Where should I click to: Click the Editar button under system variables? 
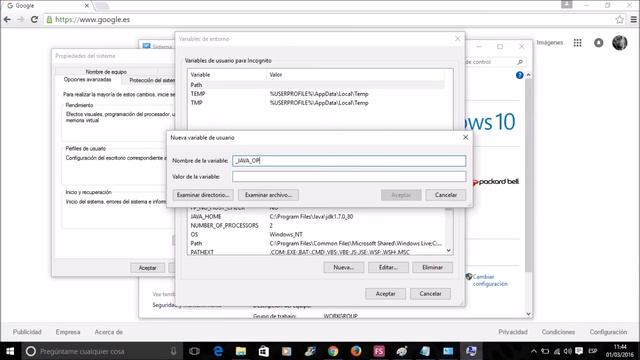coord(388,267)
